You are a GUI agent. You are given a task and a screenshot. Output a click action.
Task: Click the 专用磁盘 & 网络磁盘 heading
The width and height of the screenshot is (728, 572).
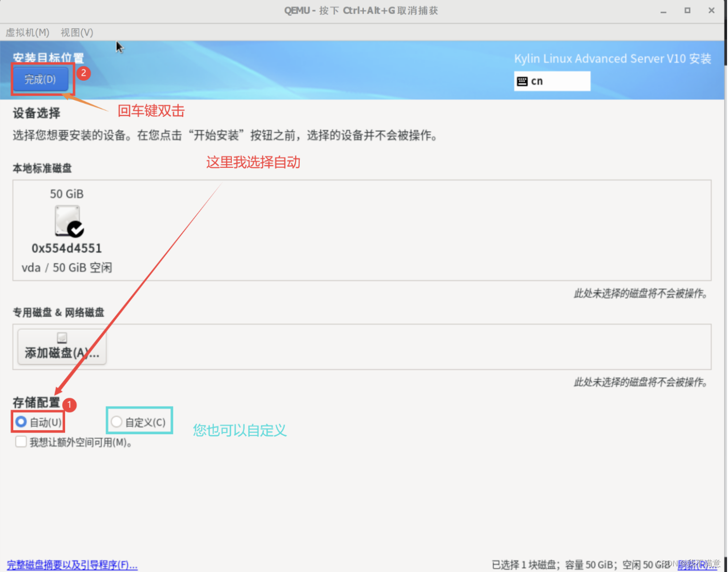(x=58, y=312)
